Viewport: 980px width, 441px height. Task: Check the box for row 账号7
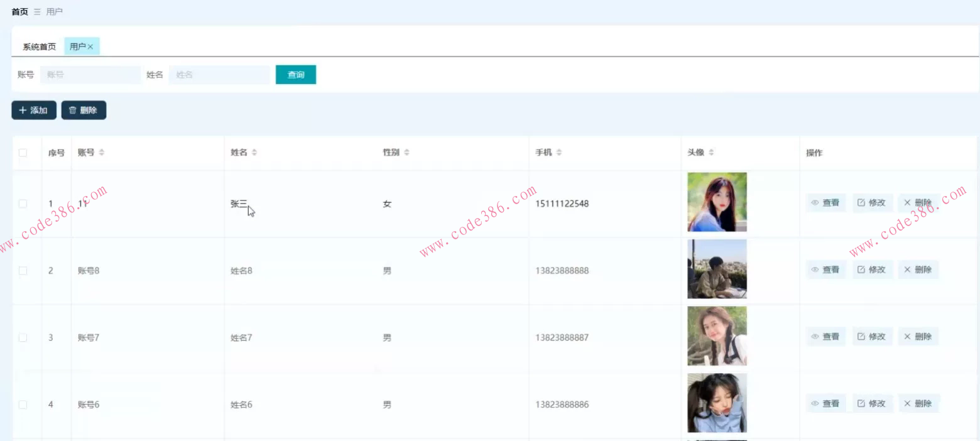coord(23,337)
